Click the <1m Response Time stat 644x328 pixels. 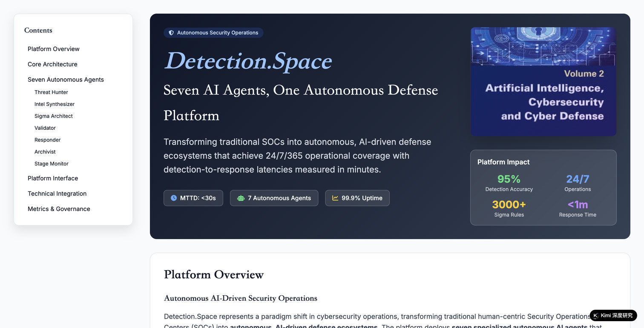(x=578, y=209)
